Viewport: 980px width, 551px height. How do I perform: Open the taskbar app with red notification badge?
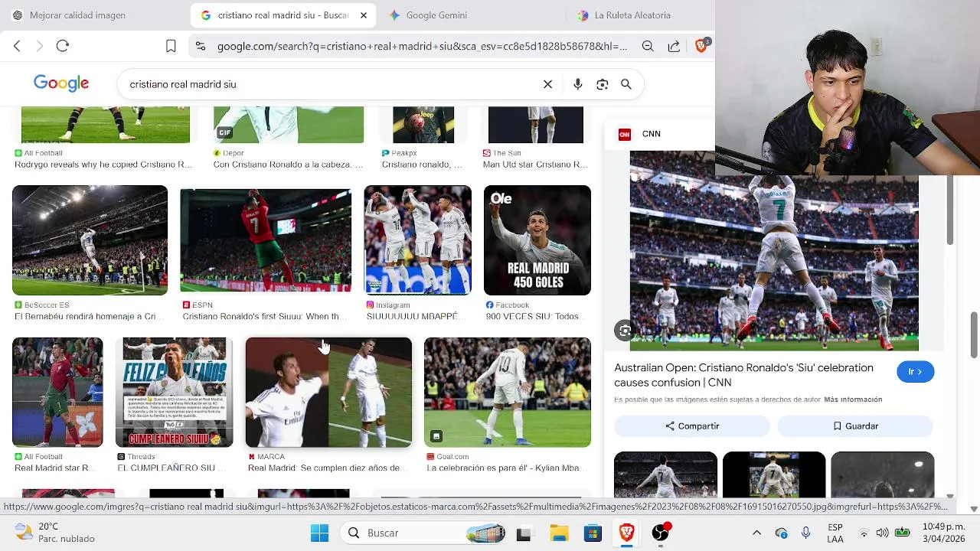(x=661, y=533)
